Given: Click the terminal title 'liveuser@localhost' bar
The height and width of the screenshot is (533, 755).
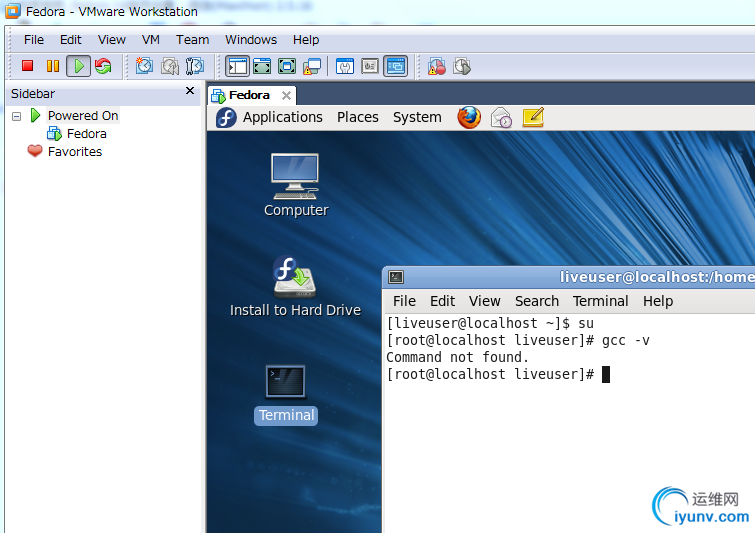Looking at the screenshot, I should pos(657,277).
